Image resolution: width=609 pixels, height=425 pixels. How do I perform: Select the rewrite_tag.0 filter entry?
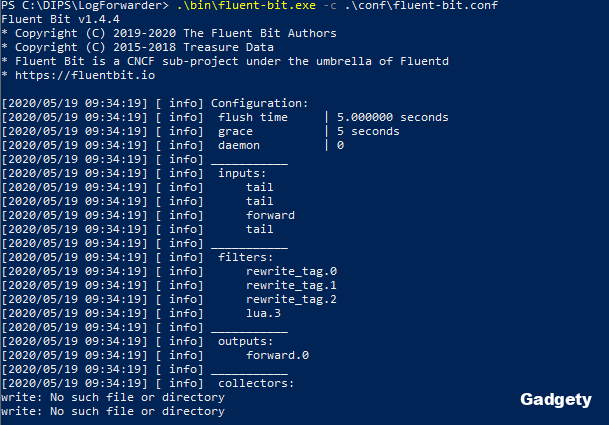(291, 271)
